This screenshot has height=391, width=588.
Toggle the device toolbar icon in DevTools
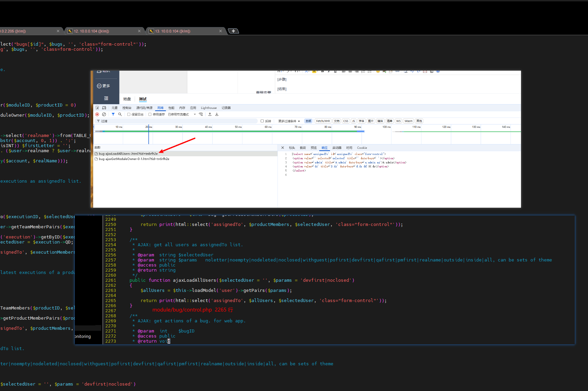coord(104,108)
